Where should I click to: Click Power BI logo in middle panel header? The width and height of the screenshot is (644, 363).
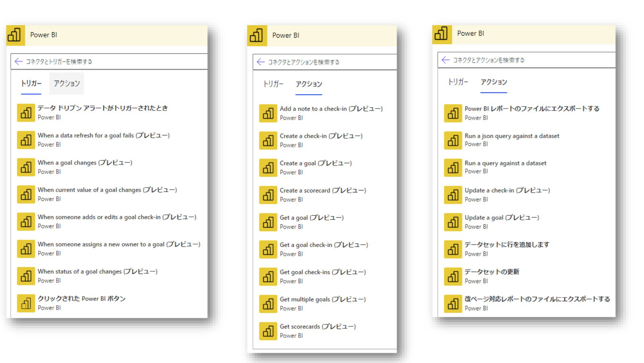click(257, 35)
